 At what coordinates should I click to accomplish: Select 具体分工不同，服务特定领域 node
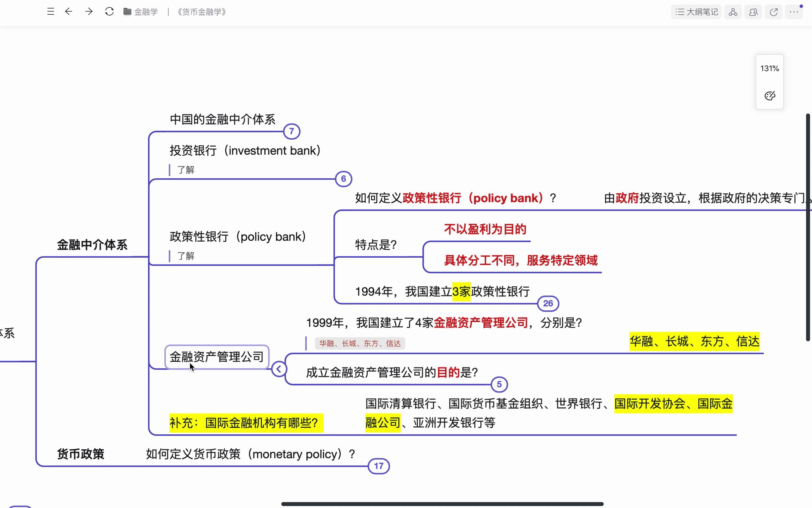coord(521,260)
